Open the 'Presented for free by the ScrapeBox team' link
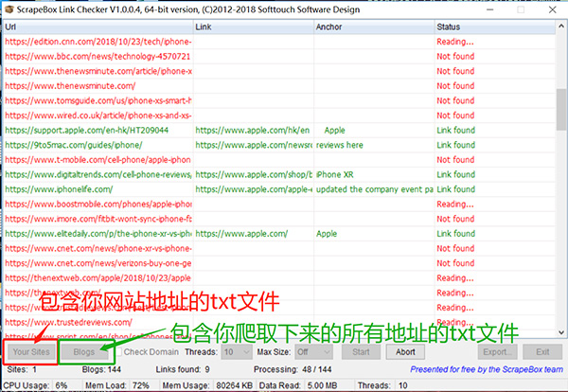Image resolution: width=568 pixels, height=392 pixels. [x=487, y=369]
